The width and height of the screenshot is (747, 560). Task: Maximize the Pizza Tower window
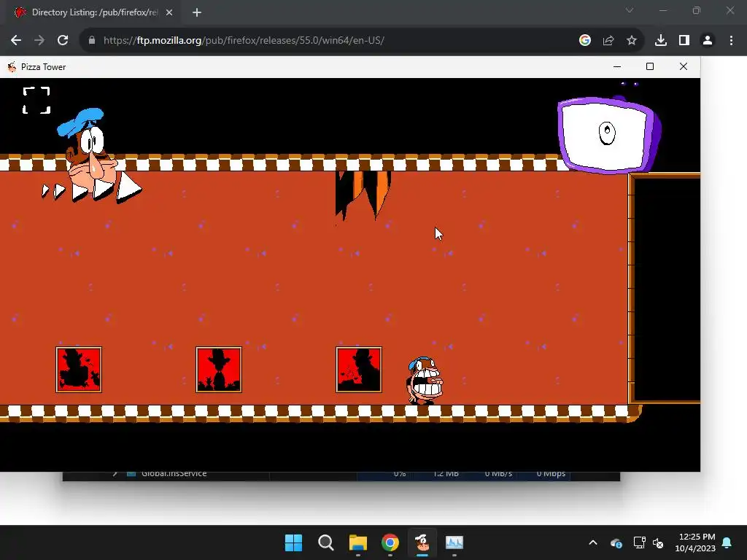[650, 66]
